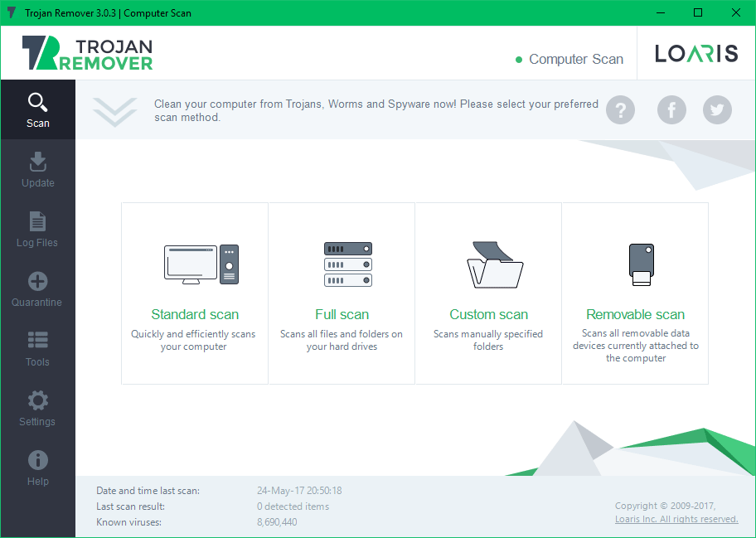Start a Standard scan
Image resolution: width=756 pixels, height=538 pixels.
(x=194, y=315)
